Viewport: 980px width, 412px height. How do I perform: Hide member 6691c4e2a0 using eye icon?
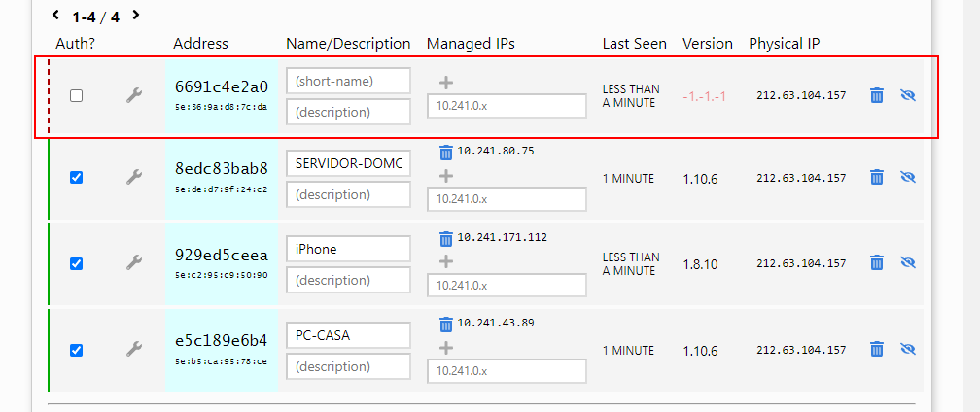(909, 95)
